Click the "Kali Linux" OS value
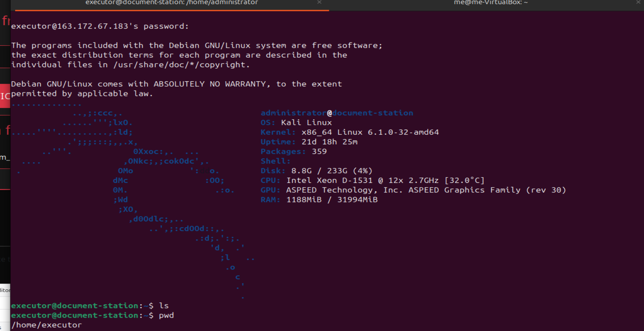The width and height of the screenshot is (644, 331). [x=306, y=123]
